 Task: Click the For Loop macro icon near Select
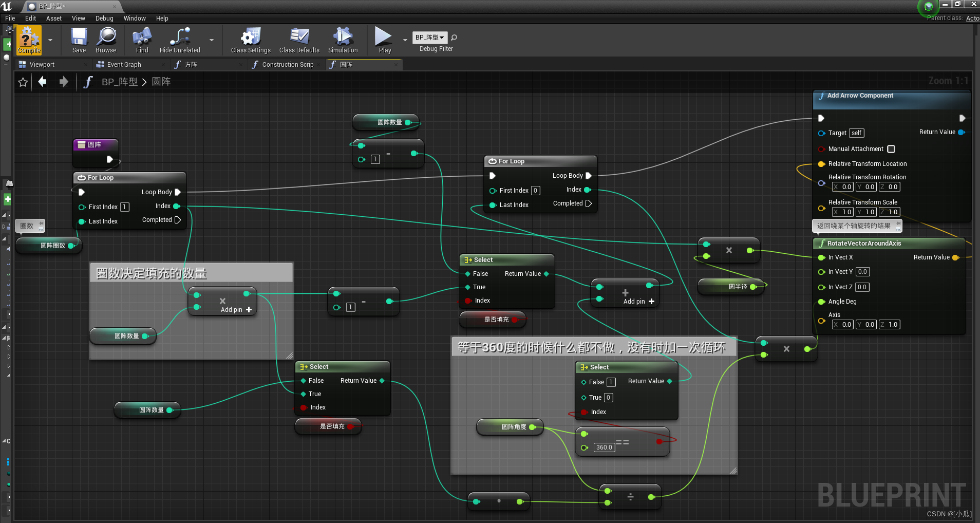coord(493,161)
